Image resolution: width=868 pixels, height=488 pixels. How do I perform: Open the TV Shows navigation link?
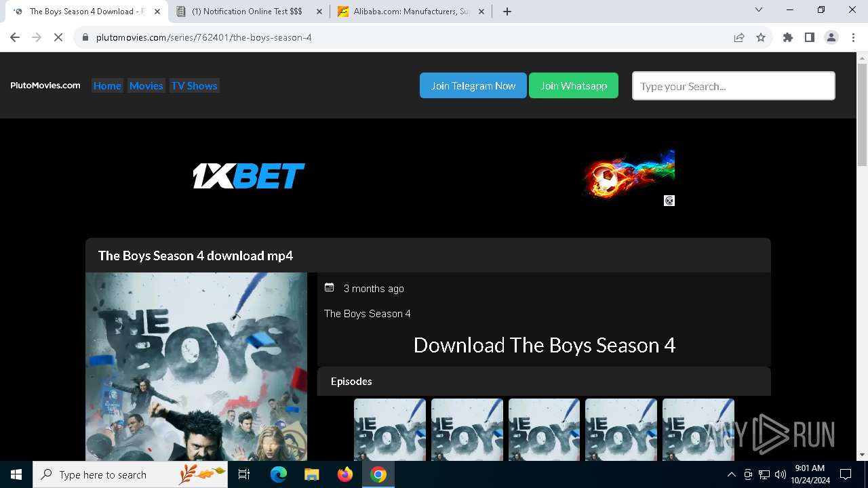point(194,85)
